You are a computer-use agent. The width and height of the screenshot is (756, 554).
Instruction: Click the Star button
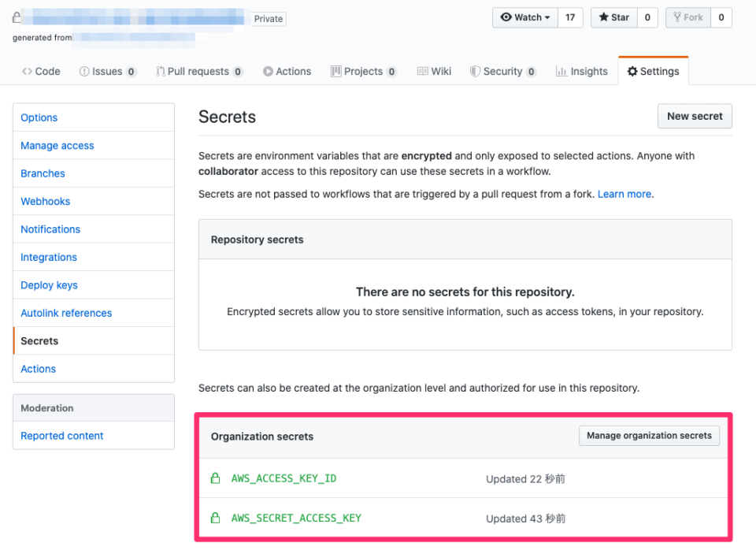click(x=613, y=17)
